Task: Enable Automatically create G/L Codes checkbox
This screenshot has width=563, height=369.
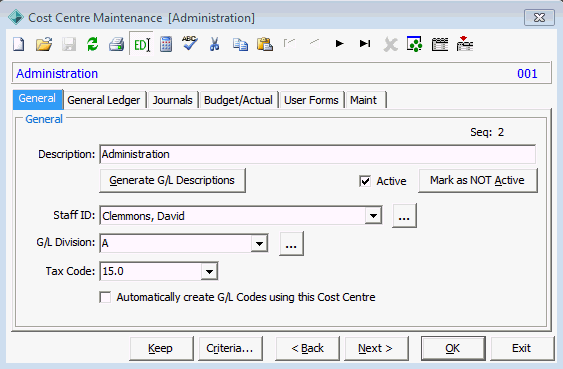Action: click(x=105, y=297)
